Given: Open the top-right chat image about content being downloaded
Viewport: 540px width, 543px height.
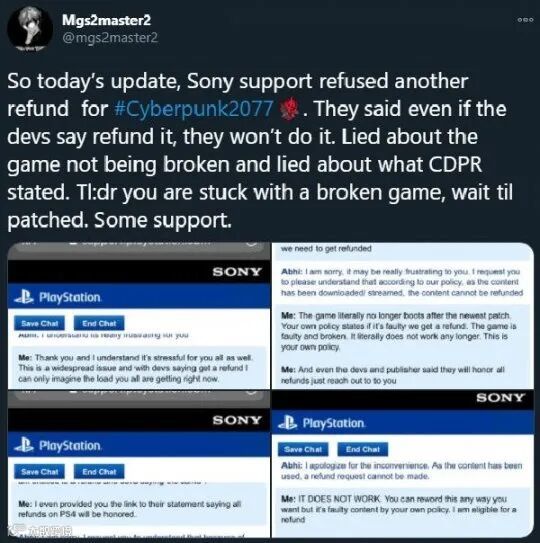Looking at the screenshot, I should [402, 316].
